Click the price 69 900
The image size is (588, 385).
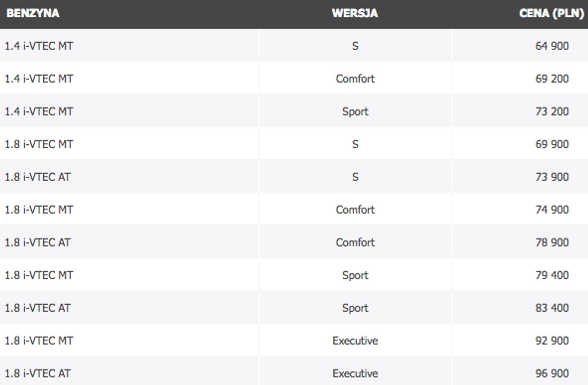pos(552,144)
